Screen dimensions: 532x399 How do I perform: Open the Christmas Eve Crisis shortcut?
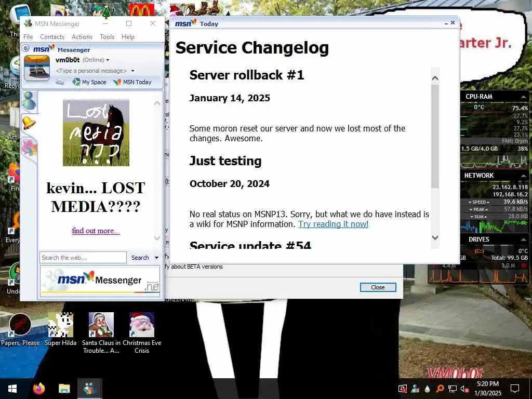pos(142,333)
